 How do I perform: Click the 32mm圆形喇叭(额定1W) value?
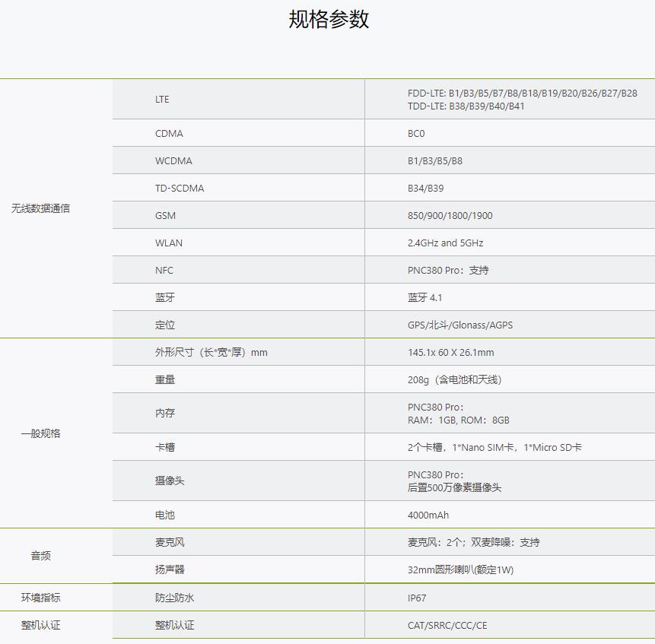(x=461, y=569)
